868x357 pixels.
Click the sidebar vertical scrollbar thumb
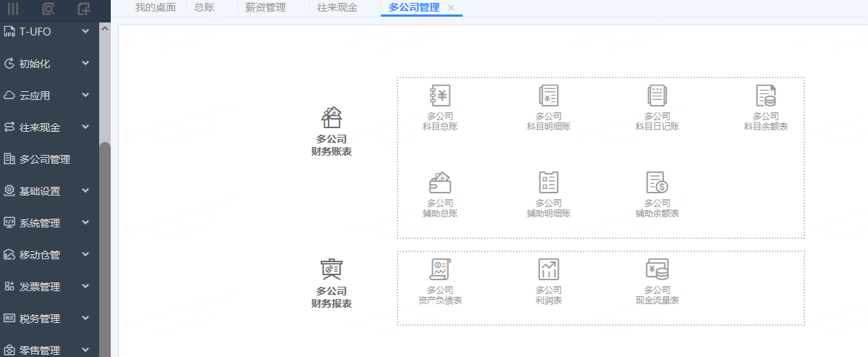tap(105, 249)
